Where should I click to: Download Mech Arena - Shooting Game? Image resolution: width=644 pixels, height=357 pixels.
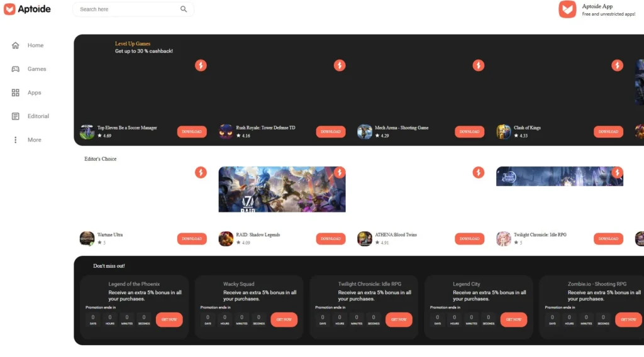click(x=469, y=132)
